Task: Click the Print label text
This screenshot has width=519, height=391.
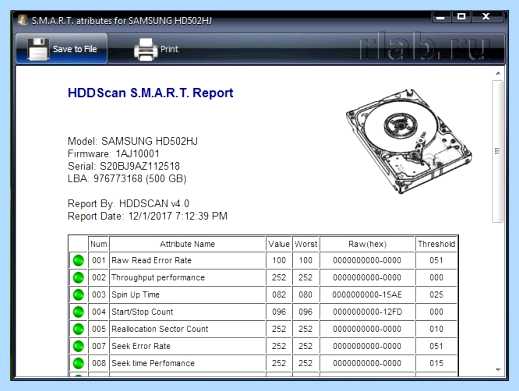Action: pyautogui.click(x=169, y=49)
